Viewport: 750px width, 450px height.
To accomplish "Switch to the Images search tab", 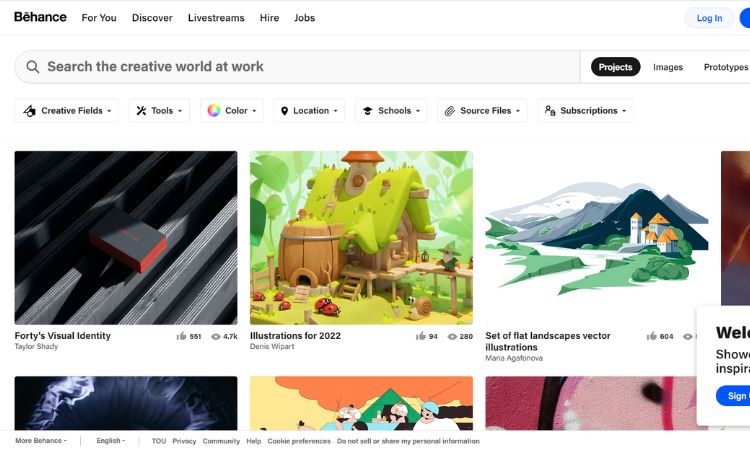I will tap(668, 67).
